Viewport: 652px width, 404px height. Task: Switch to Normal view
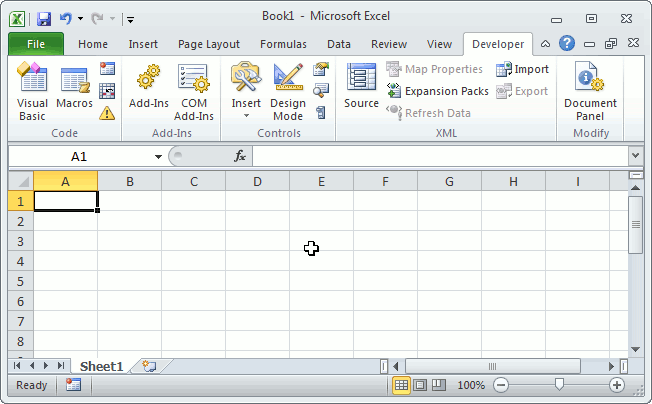(401, 385)
